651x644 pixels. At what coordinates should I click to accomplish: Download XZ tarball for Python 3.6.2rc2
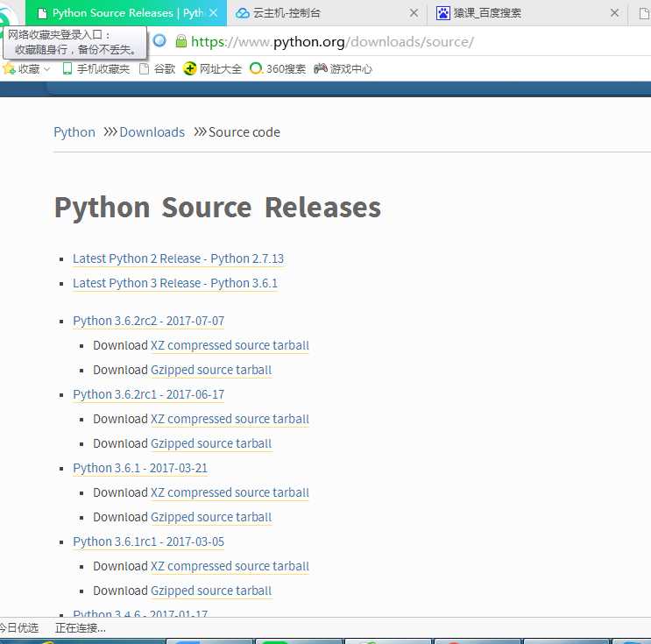(230, 345)
